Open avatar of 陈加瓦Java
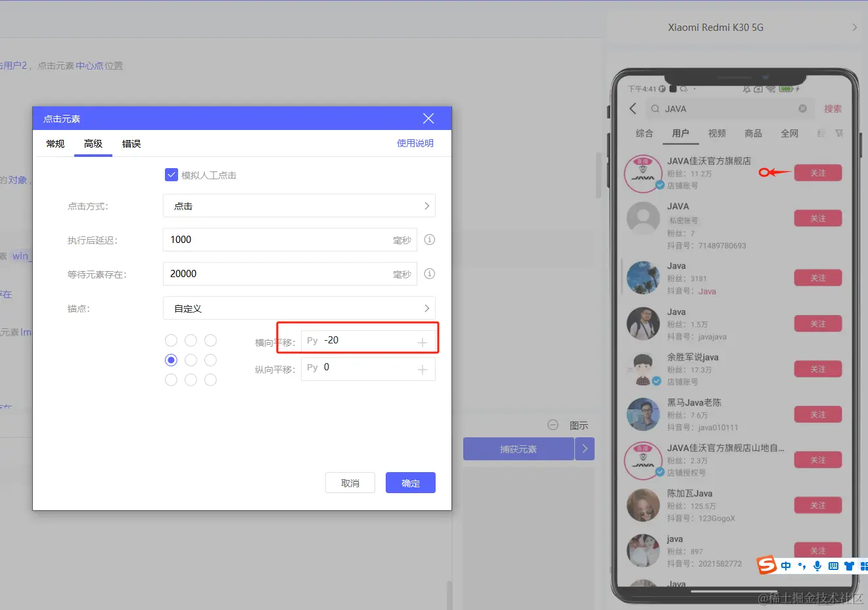This screenshot has width=868, height=610. pyautogui.click(x=643, y=505)
